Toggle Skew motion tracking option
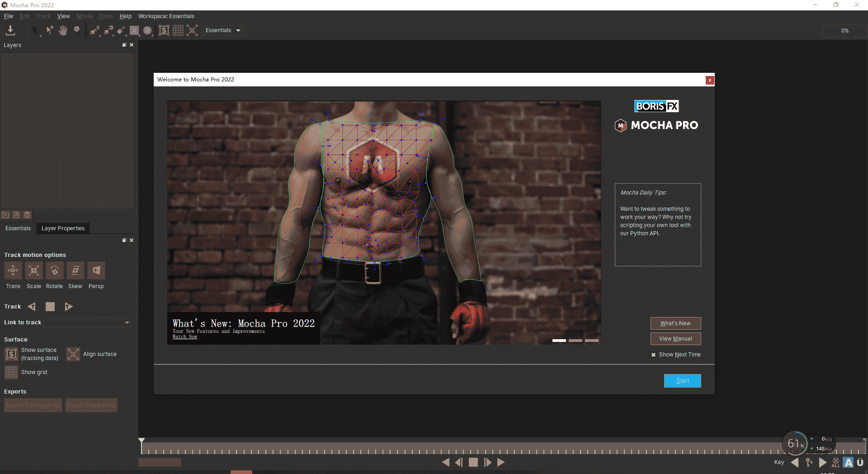This screenshot has height=474, width=868. pos(75,270)
